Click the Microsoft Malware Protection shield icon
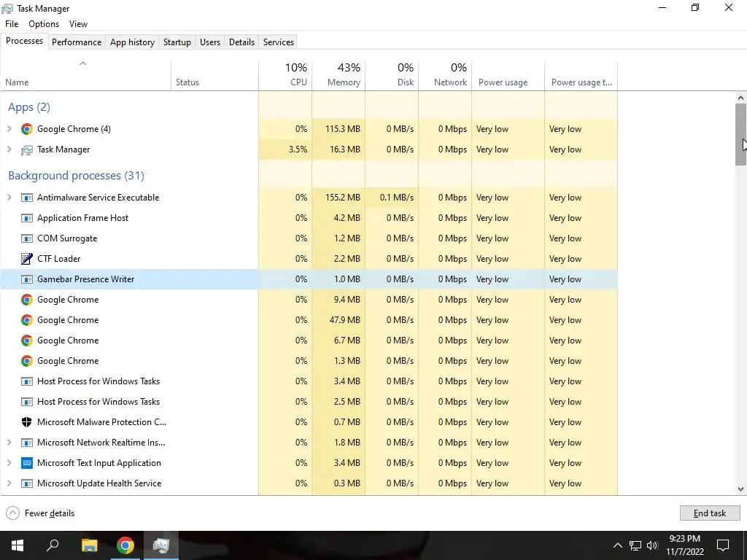Screen dimensions: 747x560 click(x=27, y=422)
